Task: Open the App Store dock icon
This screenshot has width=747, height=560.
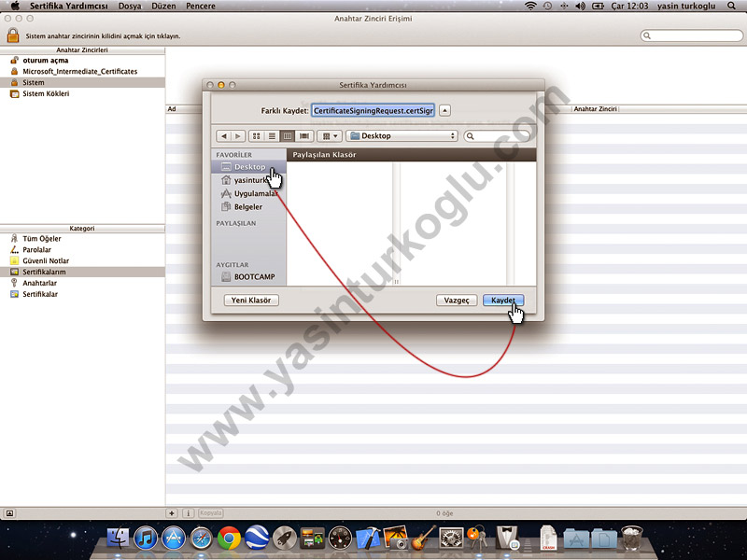Action: pyautogui.click(x=173, y=539)
